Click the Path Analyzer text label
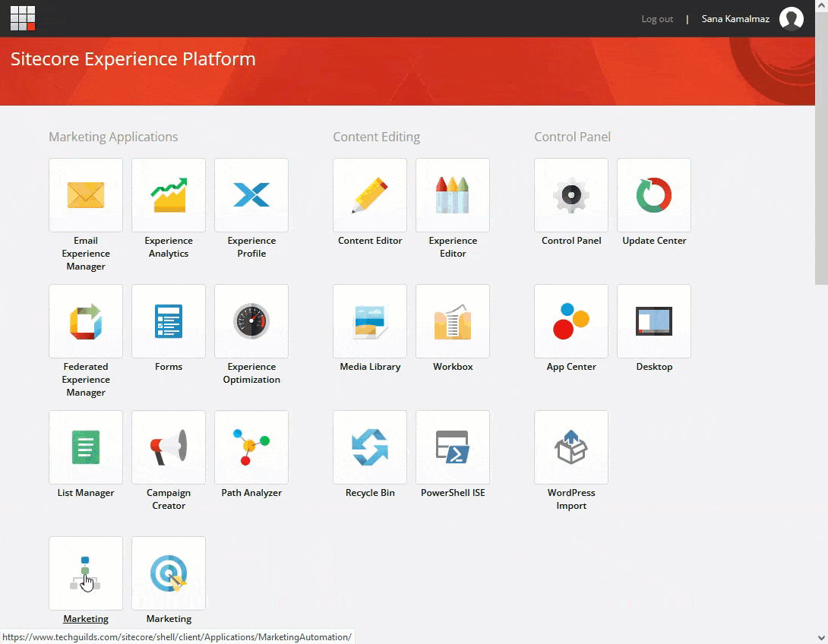Image resolution: width=828 pixels, height=644 pixels. pos(251,493)
